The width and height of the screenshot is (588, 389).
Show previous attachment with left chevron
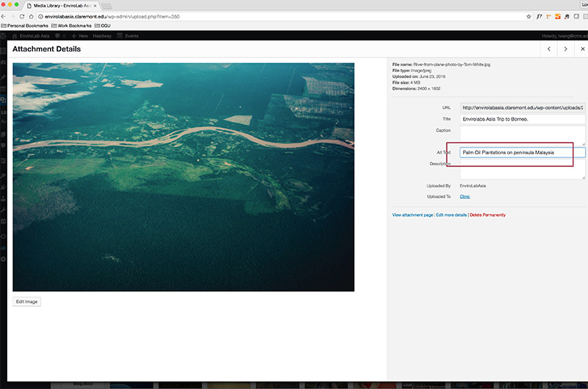coord(549,49)
